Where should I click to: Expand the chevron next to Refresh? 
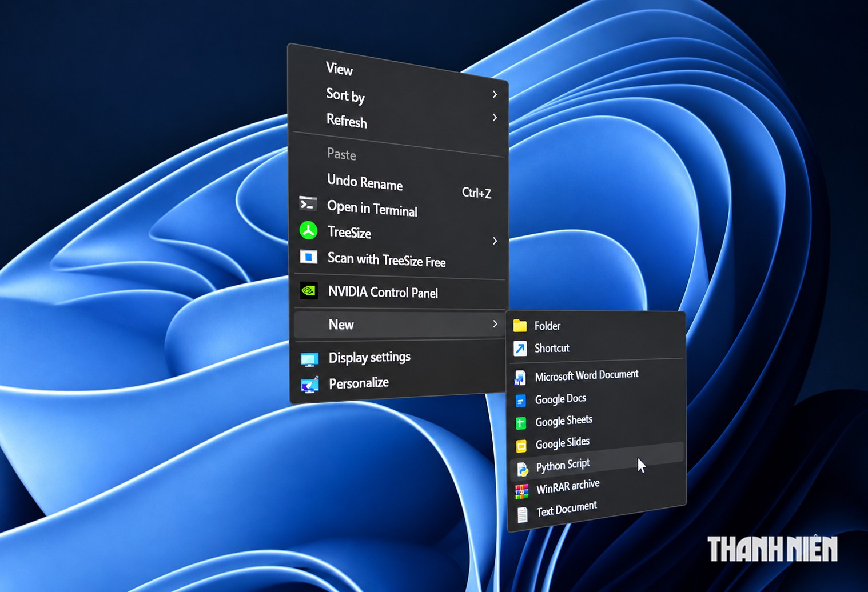tap(495, 118)
